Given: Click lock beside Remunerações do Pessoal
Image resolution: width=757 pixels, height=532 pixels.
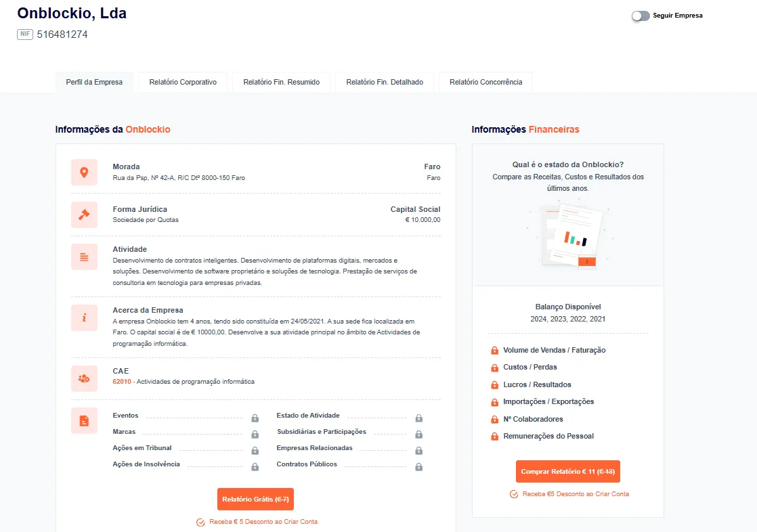Looking at the screenshot, I should click(494, 437).
